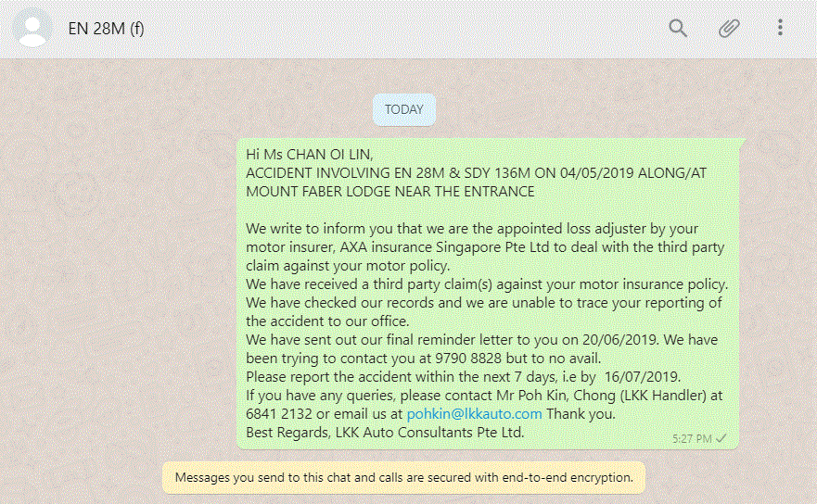Click the 5:27 PM message timestamp
This screenshot has width=817, height=504.
point(692,438)
